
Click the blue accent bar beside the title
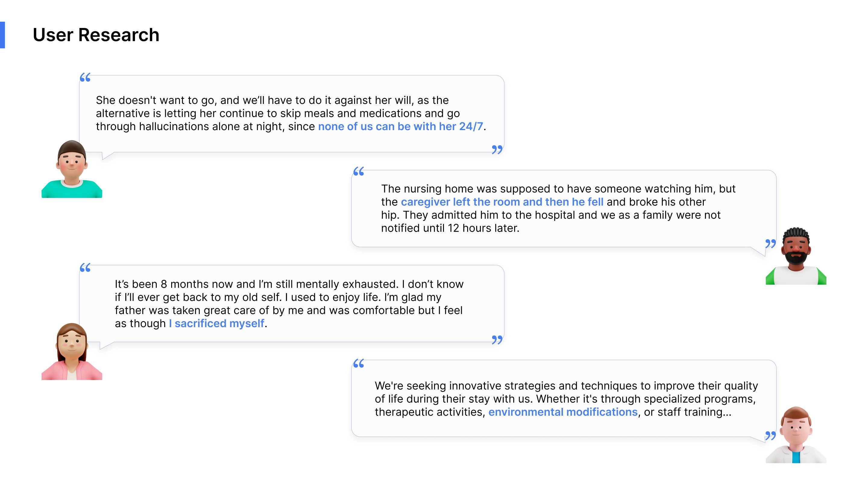[2, 35]
